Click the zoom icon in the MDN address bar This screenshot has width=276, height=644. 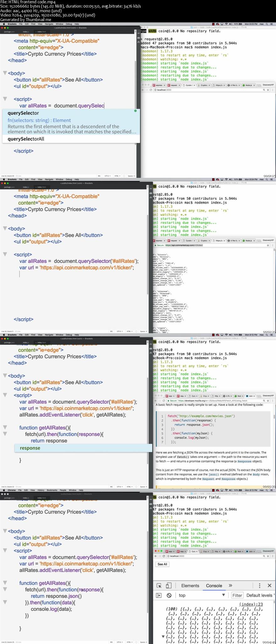pos(264,401)
